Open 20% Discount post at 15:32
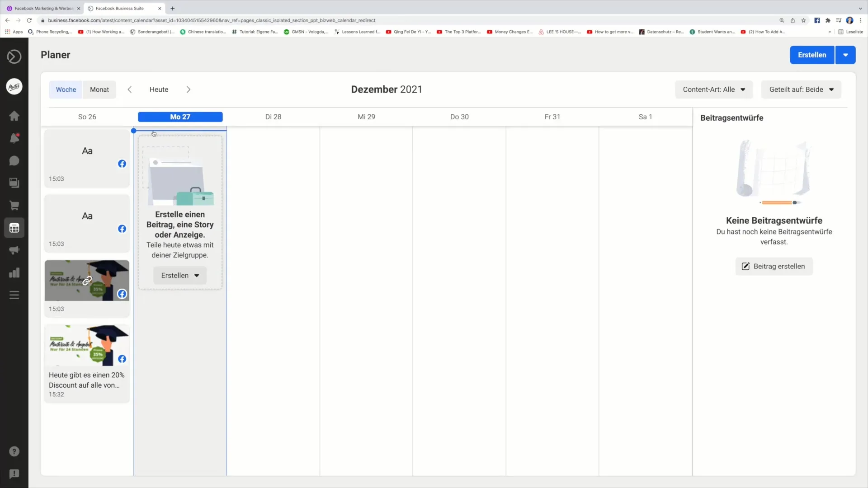The width and height of the screenshot is (868, 488). 87,363
